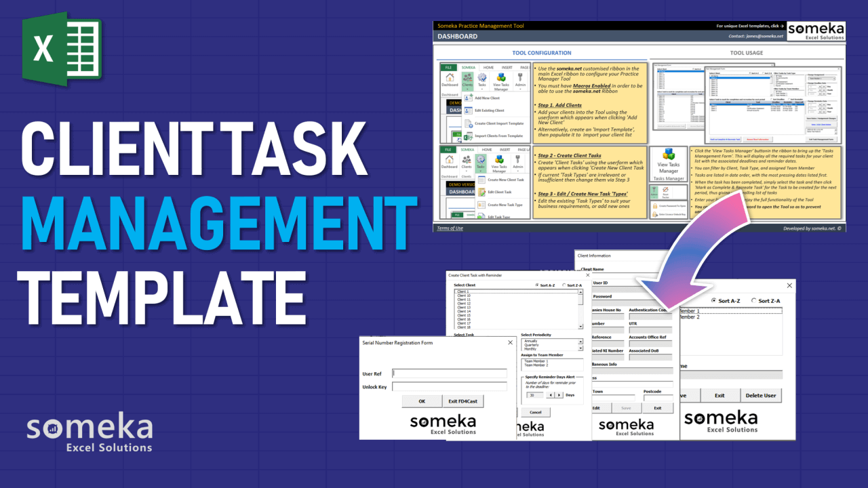This screenshot has height=488, width=868.
Task: Select Create Client Import Template entry
Action: point(498,123)
